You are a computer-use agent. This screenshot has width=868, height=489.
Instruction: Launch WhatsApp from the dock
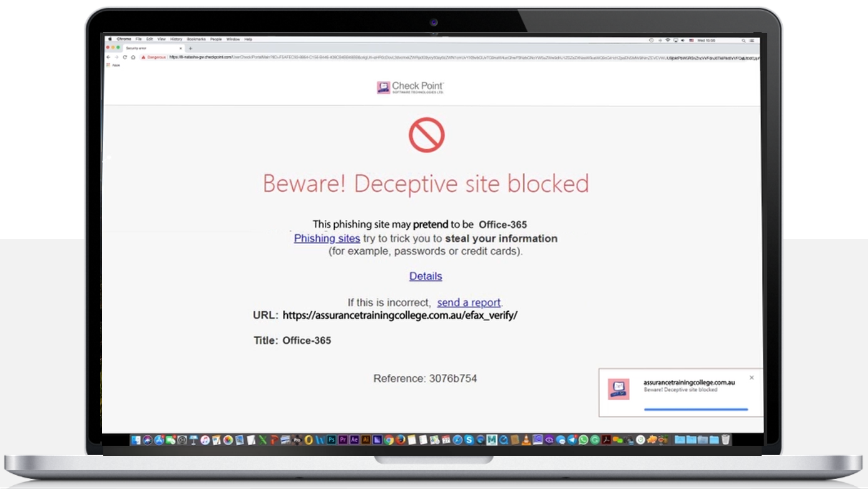click(x=584, y=440)
